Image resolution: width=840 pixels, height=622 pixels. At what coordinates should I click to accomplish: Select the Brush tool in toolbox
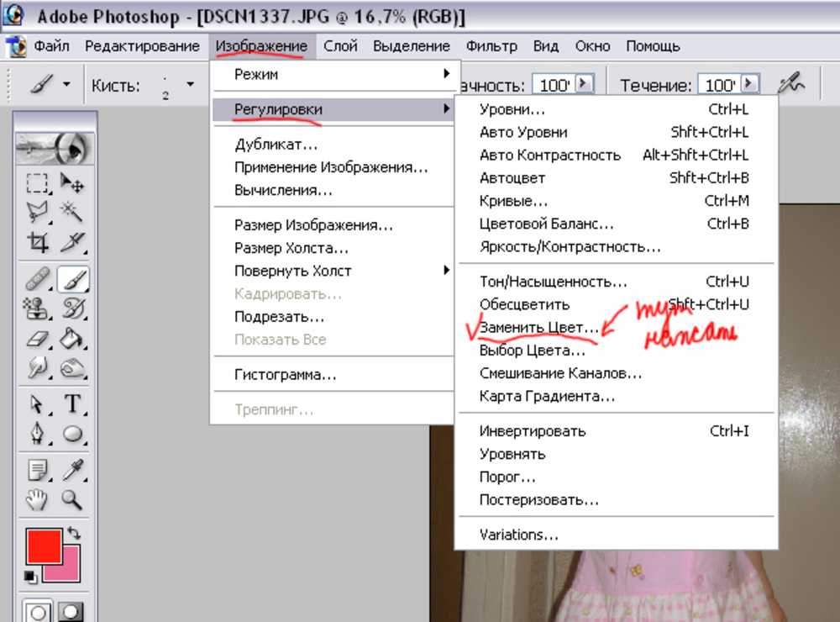(73, 279)
